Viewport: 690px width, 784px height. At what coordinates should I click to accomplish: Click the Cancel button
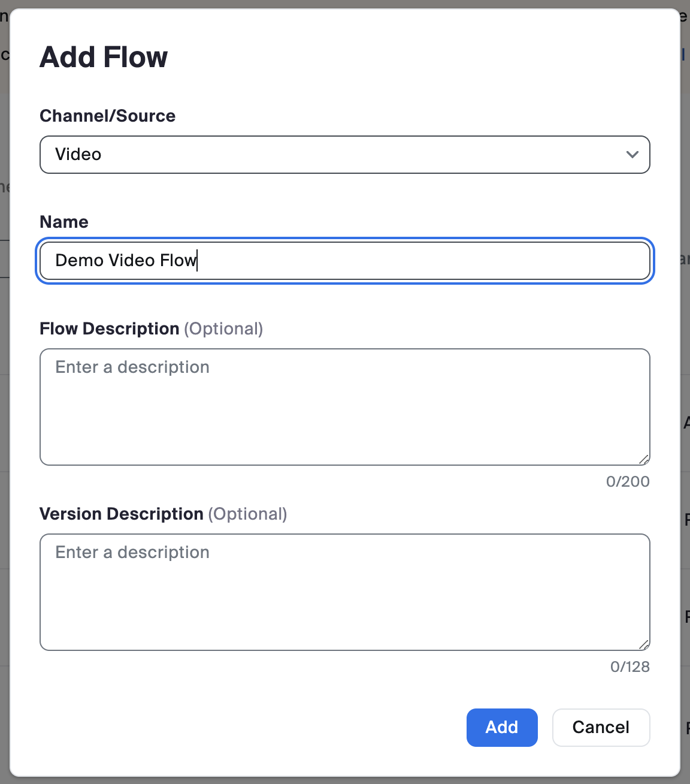click(601, 727)
